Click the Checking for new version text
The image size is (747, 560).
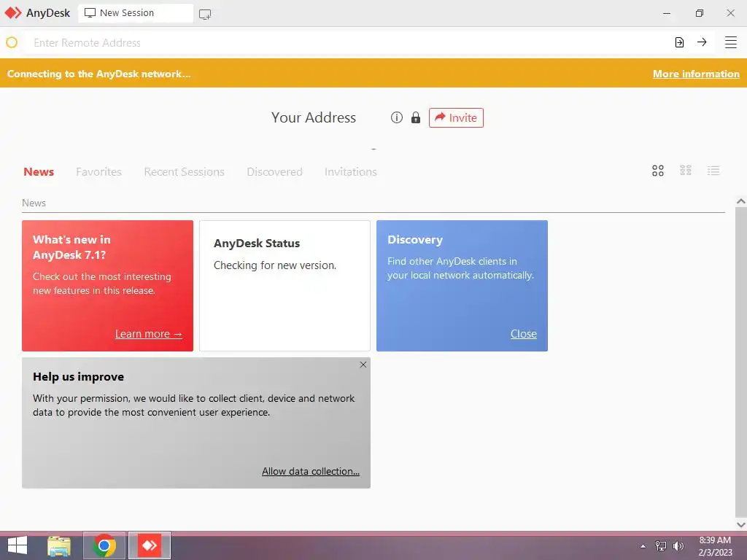click(x=275, y=265)
